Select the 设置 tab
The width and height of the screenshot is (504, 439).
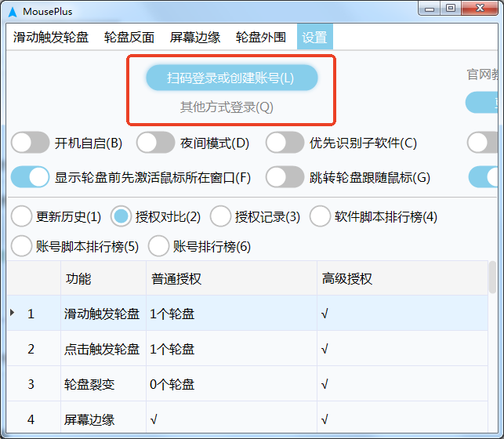coord(314,38)
